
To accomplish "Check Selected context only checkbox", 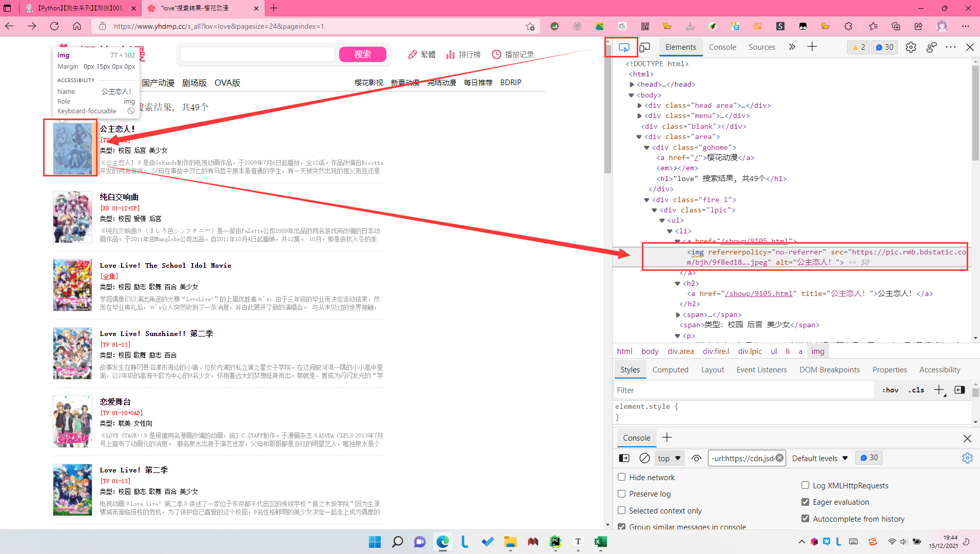I will [621, 510].
